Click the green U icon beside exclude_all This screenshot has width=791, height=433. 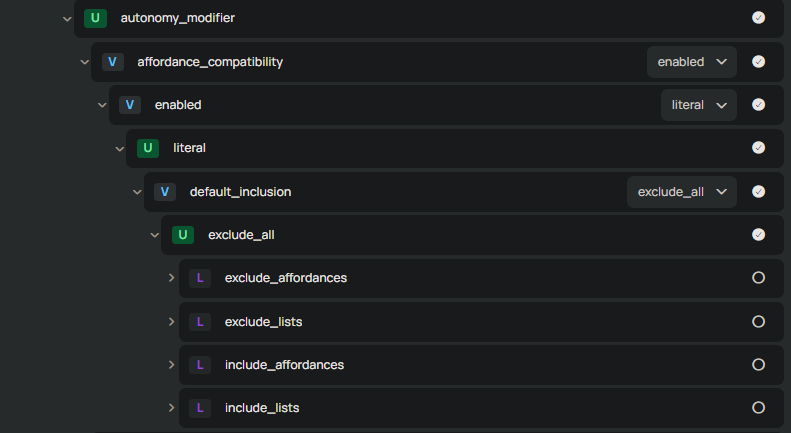pos(183,235)
